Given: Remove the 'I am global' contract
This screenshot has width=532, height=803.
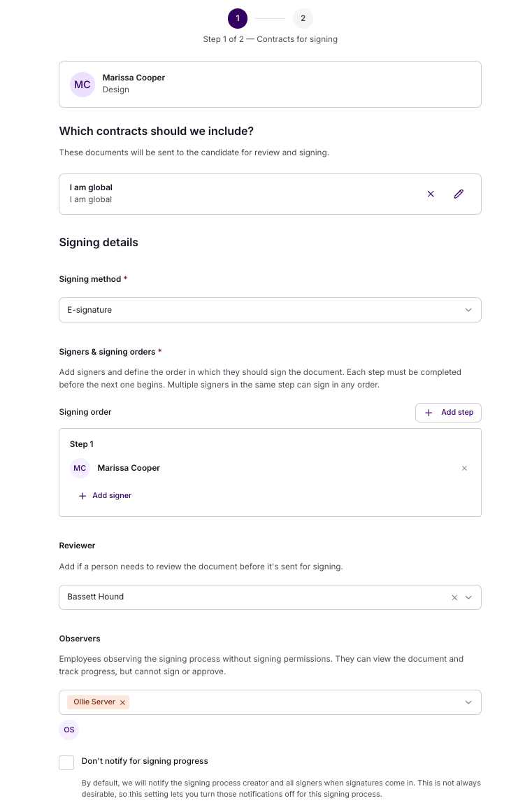Looking at the screenshot, I should click(x=431, y=194).
